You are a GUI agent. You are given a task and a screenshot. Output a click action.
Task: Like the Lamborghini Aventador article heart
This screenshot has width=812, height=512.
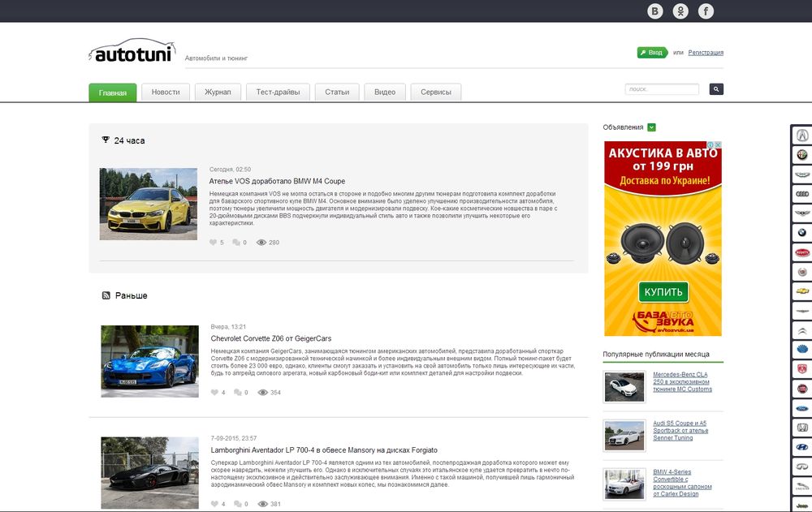[x=214, y=504]
